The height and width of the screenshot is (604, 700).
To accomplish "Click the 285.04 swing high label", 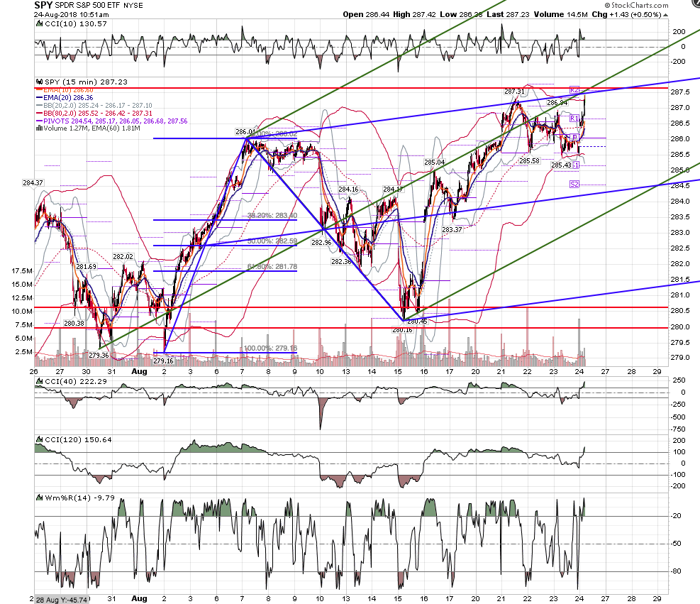I will click(434, 162).
